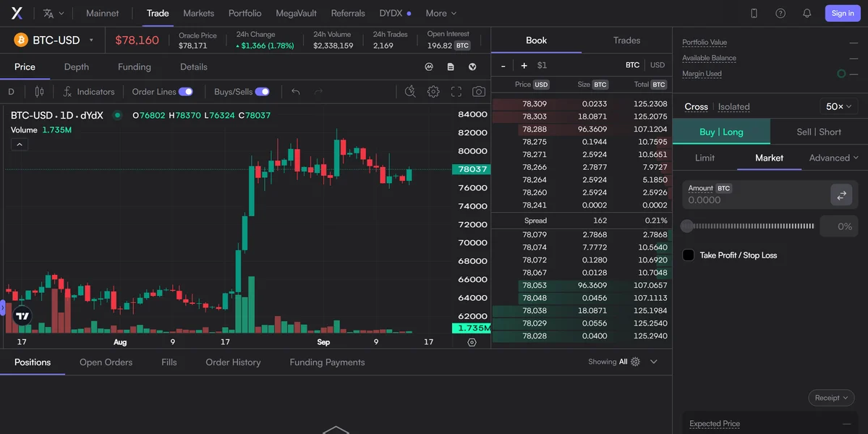Take a chart snapshot with camera icon
868x434 pixels.
(479, 92)
